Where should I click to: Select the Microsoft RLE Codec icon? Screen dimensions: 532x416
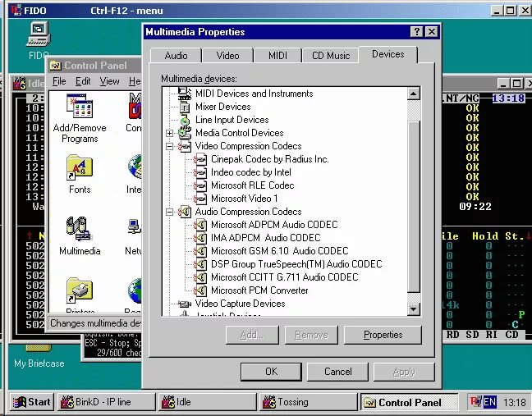click(200, 185)
